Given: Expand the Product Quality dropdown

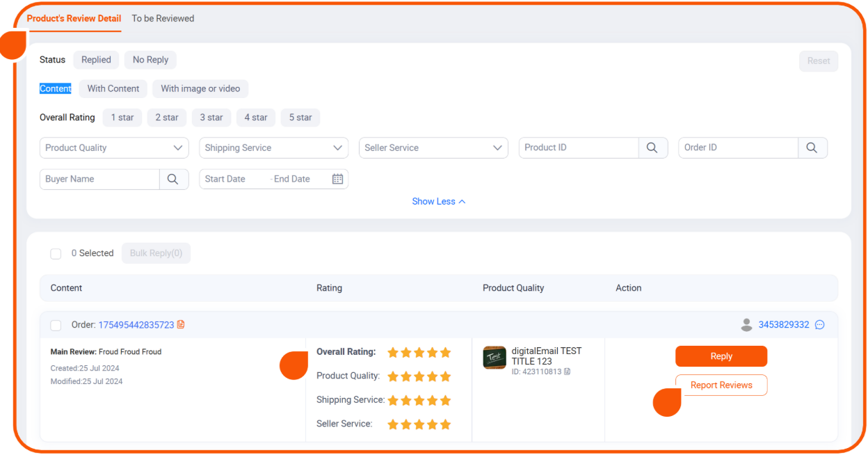Looking at the screenshot, I should click(x=114, y=147).
